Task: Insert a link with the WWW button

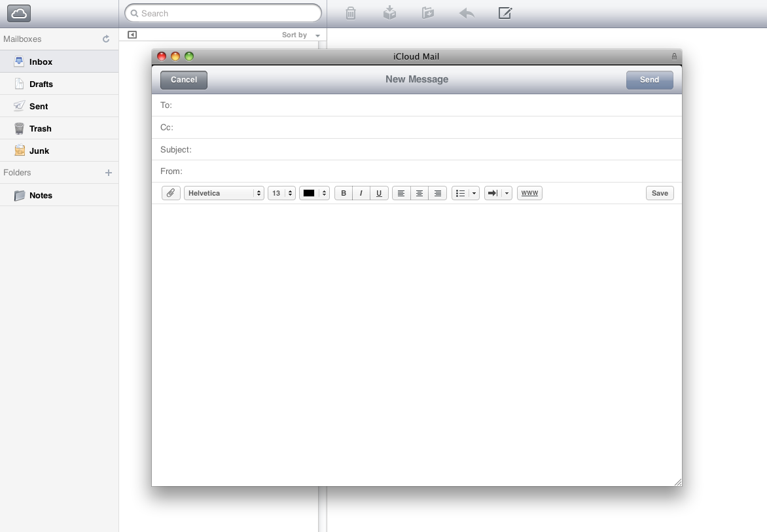Action: [529, 193]
